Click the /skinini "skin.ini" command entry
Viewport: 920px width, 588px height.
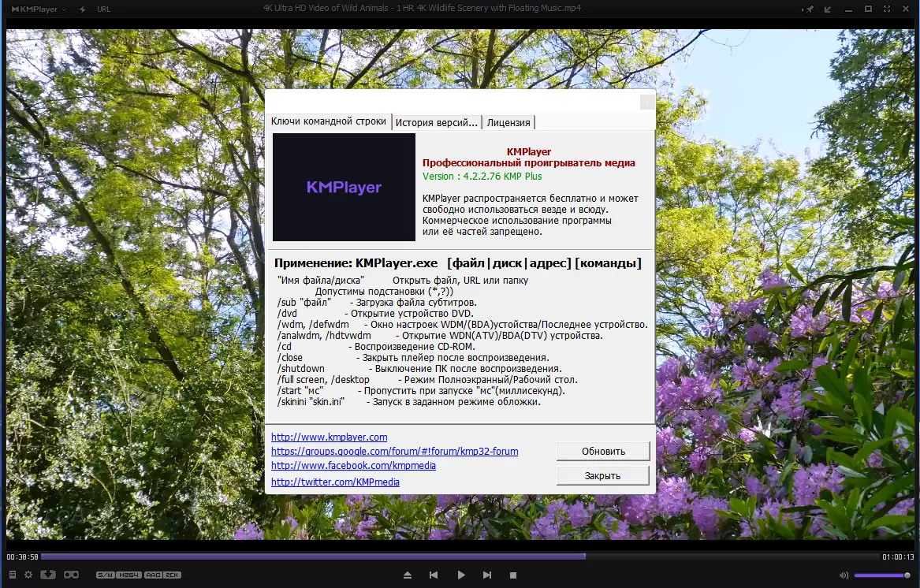(408, 402)
